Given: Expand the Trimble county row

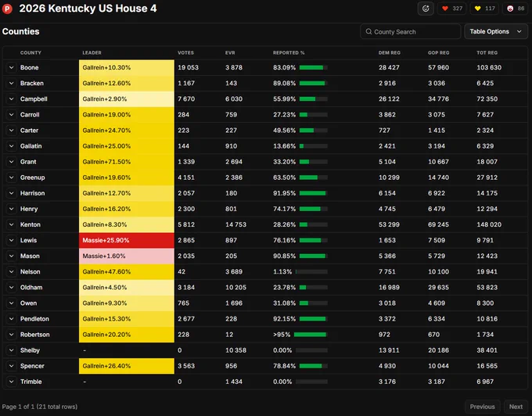Looking at the screenshot, I should pos(11,382).
